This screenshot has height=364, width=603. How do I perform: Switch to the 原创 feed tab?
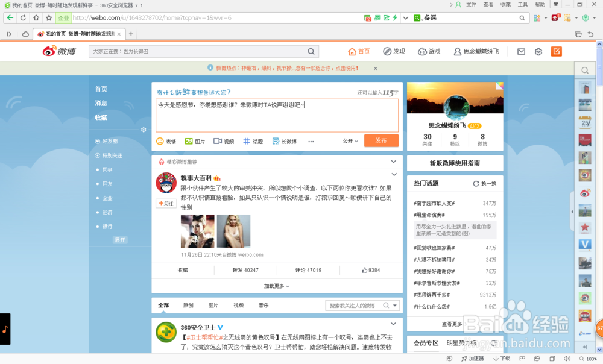coord(188,305)
